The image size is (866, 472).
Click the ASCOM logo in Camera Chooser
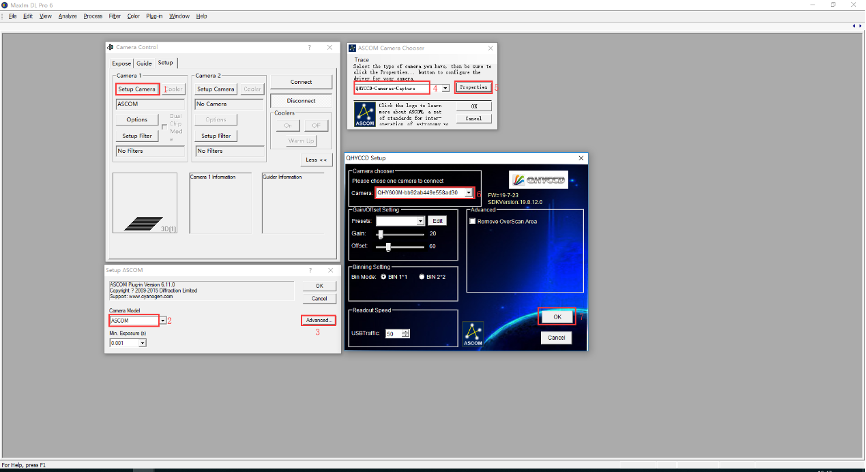pyautogui.click(x=365, y=114)
